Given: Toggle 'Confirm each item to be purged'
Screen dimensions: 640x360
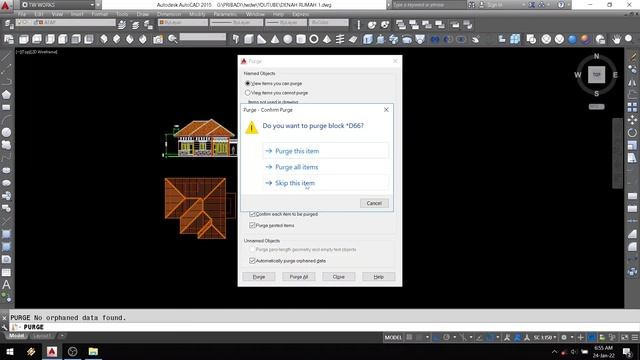Looking at the screenshot, I should pyautogui.click(x=252, y=214).
